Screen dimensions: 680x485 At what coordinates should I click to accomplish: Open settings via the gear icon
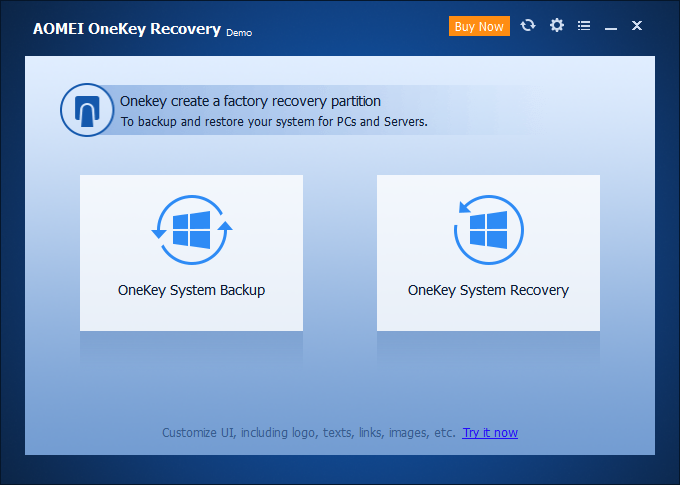[557, 25]
